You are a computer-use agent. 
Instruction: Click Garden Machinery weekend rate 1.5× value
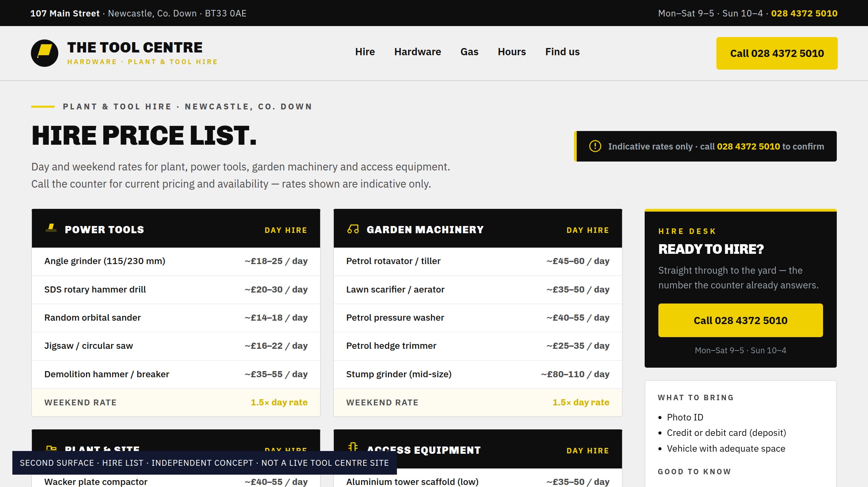(x=581, y=402)
